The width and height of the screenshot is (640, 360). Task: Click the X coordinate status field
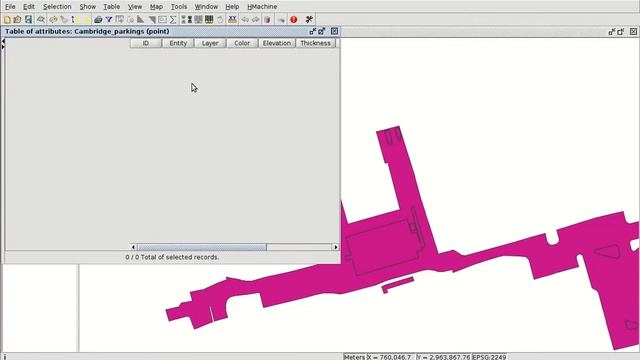pyautogui.click(x=391, y=357)
